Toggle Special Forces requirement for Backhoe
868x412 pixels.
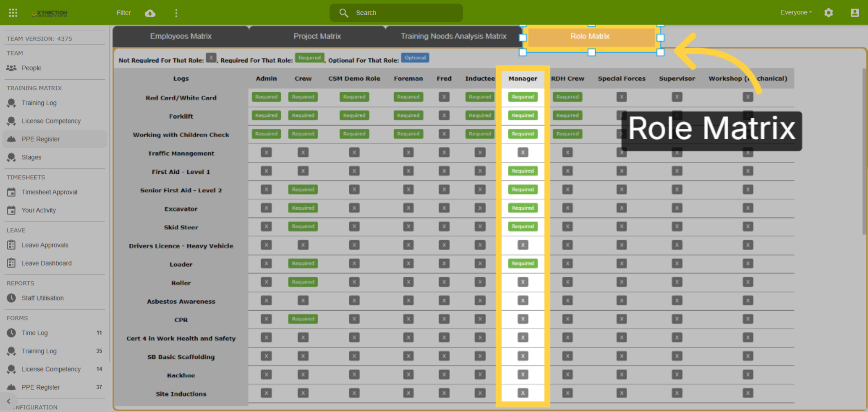621,374
